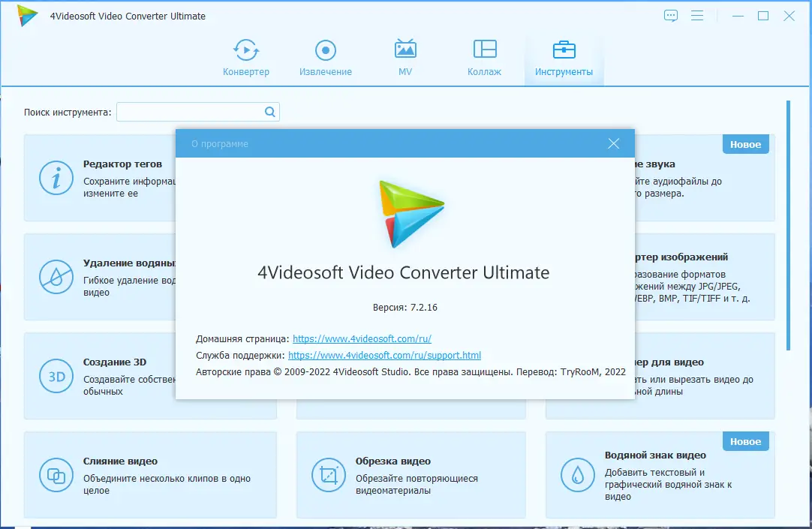Click the Редактор тегов info icon

point(56,178)
